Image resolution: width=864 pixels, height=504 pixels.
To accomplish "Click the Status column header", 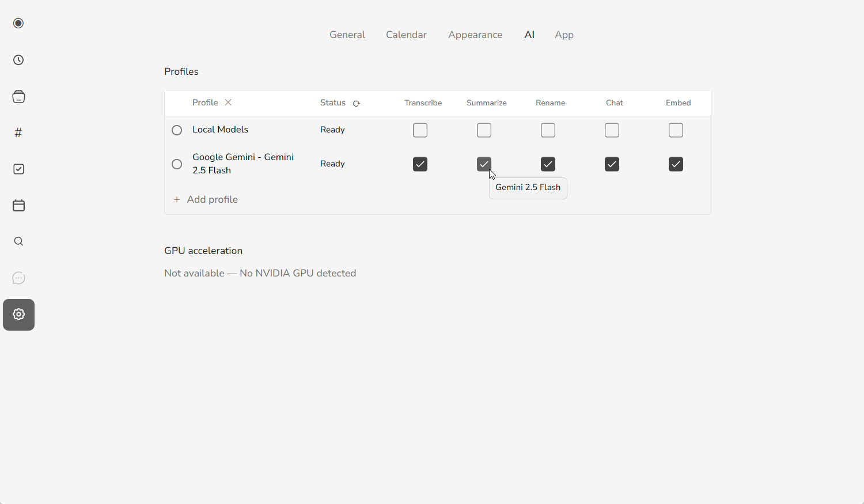I will point(333,103).
